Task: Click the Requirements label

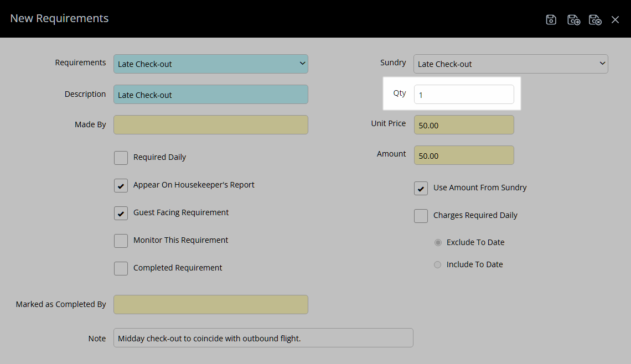Action: (80, 63)
